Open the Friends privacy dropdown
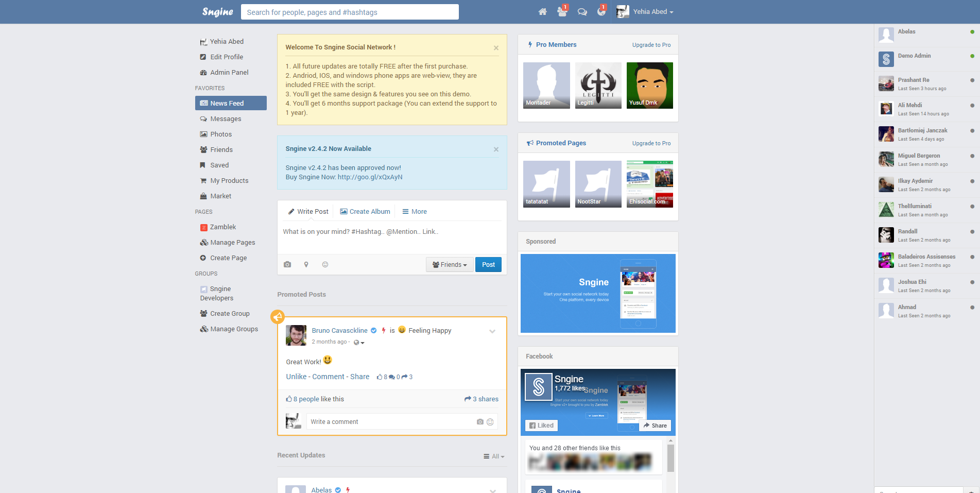This screenshot has width=980, height=493. coord(450,265)
